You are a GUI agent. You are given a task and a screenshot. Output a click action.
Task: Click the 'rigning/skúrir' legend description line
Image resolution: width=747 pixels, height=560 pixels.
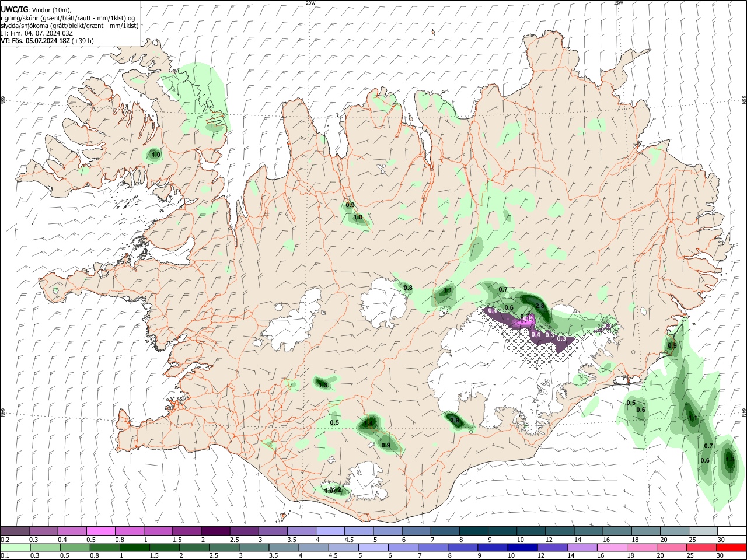(68, 18)
